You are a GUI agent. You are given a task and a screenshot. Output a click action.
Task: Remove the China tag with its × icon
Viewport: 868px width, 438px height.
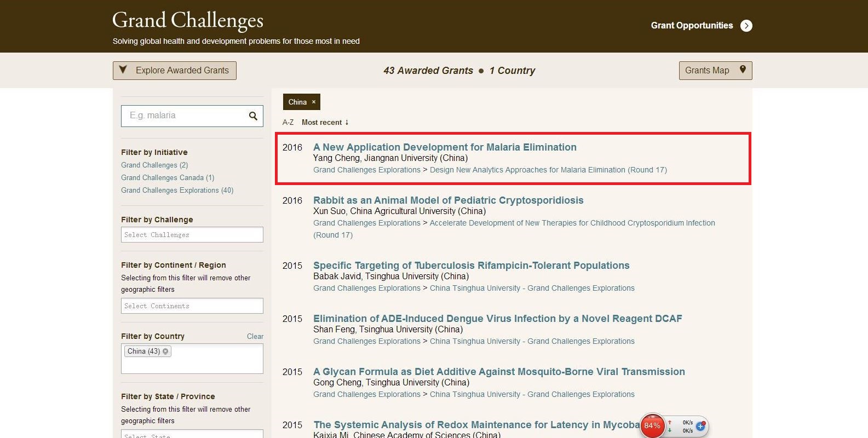[314, 102]
